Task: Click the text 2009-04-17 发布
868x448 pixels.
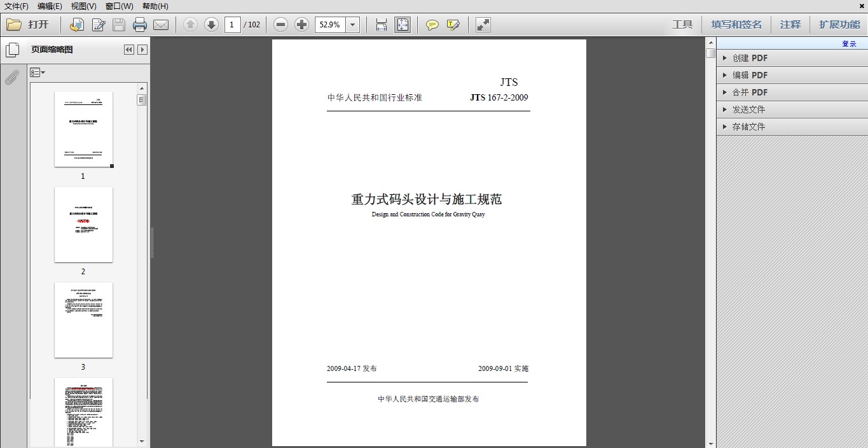Action: 352,368
